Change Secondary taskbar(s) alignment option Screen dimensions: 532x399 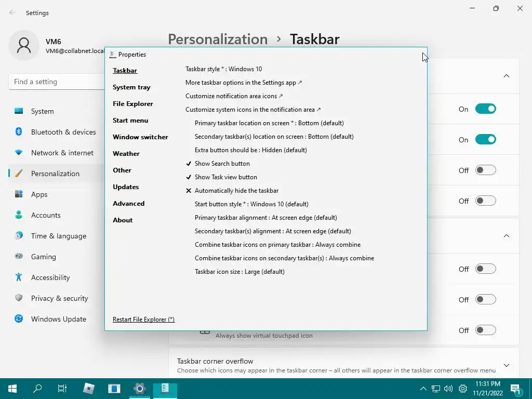coord(273,231)
